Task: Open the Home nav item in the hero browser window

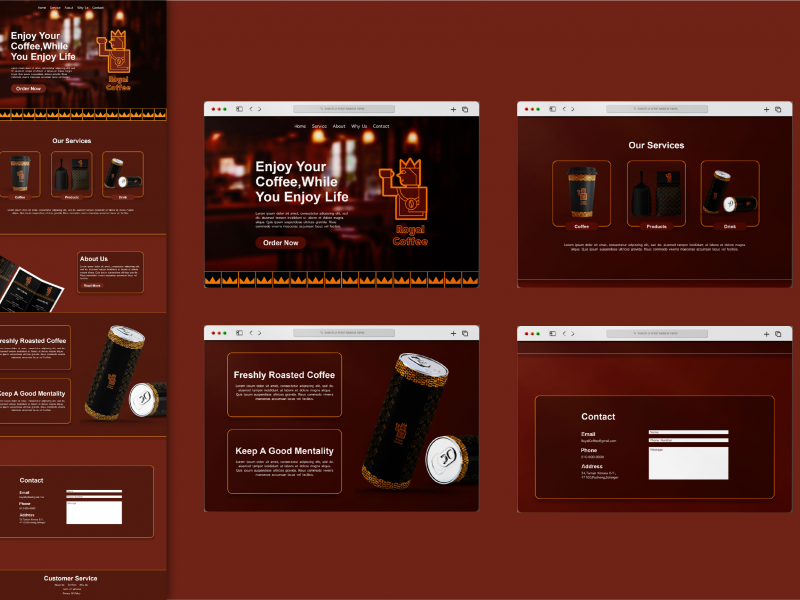Action: click(x=300, y=126)
